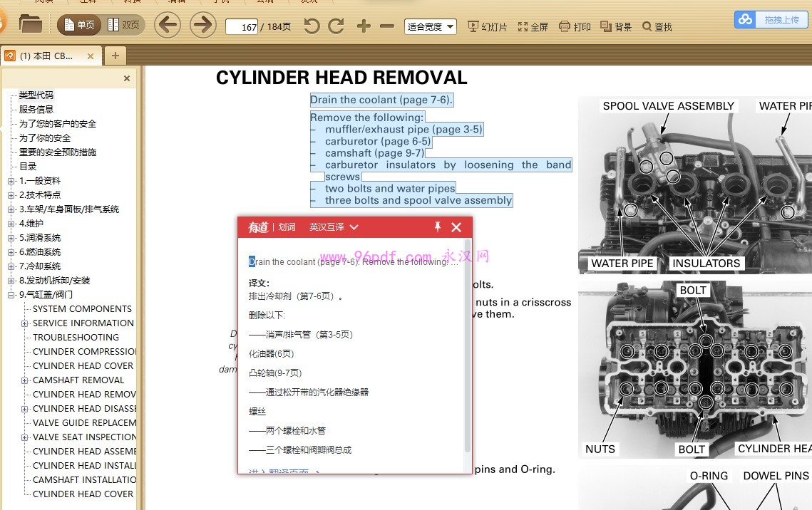Open CAMSHAFT INSTALLATIO... bookmark

(x=84, y=479)
